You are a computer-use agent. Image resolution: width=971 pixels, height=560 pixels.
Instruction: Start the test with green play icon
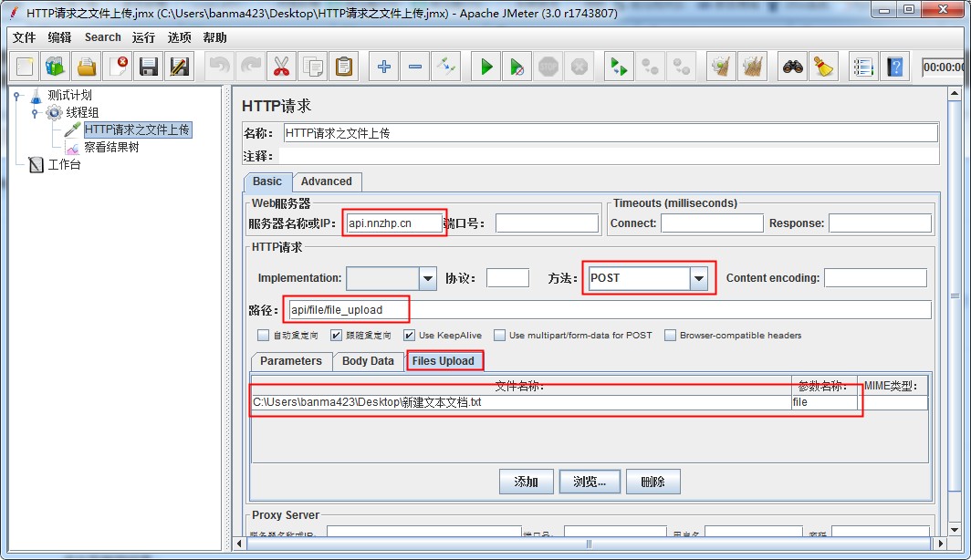click(x=486, y=67)
